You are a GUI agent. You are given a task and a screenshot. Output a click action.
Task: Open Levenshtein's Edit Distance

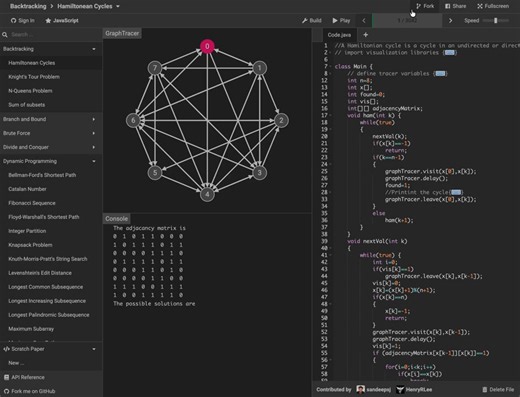click(51, 273)
